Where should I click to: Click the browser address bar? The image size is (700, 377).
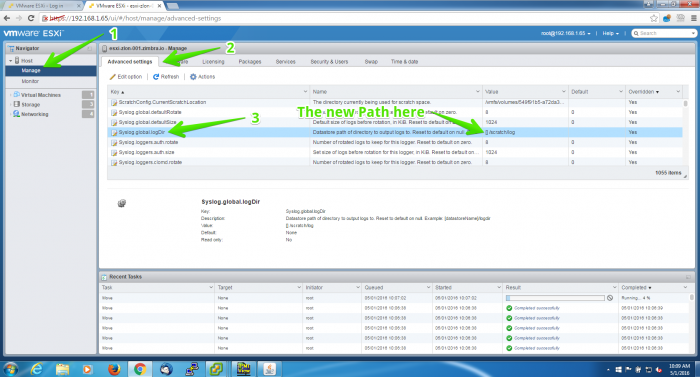[348, 18]
